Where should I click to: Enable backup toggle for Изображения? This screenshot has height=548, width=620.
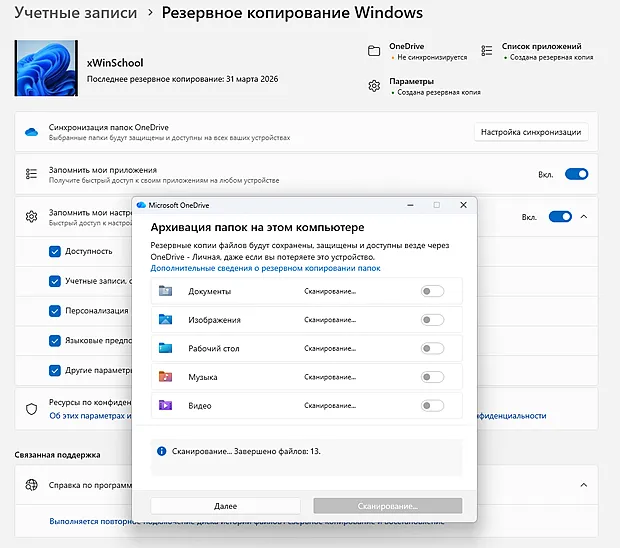pyautogui.click(x=432, y=320)
